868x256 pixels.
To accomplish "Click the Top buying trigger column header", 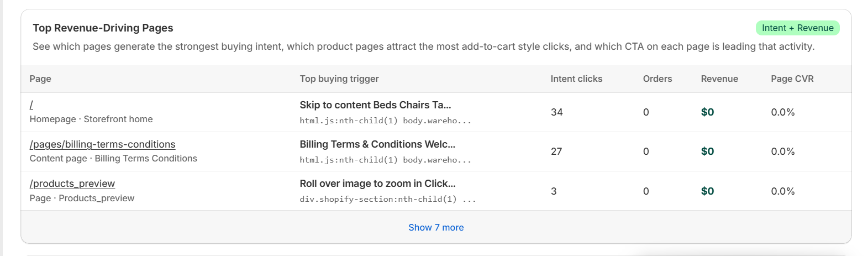I will (x=339, y=79).
